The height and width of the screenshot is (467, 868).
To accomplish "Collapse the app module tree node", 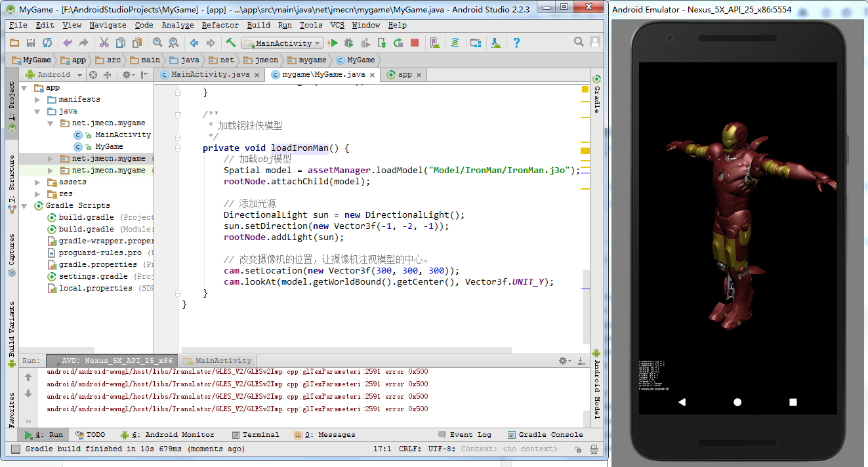I will point(24,88).
